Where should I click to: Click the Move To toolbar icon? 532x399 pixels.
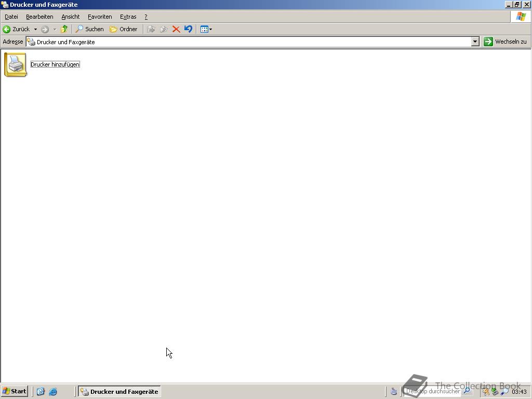[x=151, y=29]
